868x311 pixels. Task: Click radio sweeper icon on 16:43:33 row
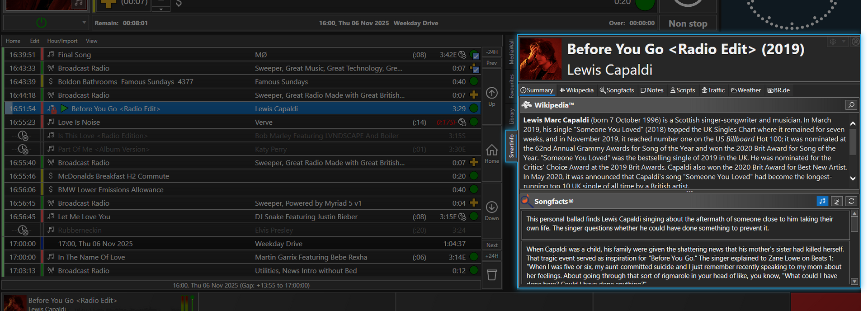coord(51,68)
